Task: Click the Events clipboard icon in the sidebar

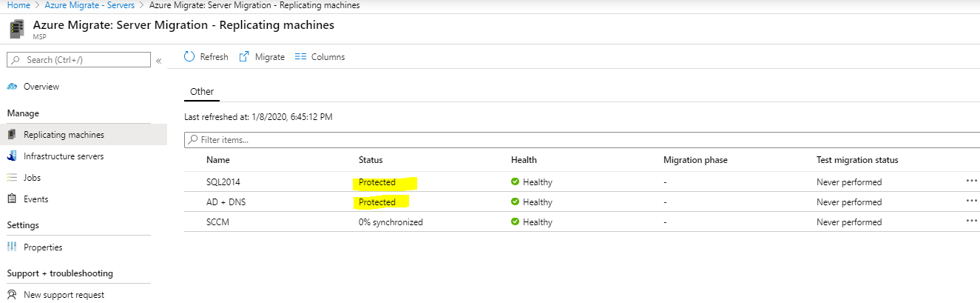Action: click(x=12, y=199)
